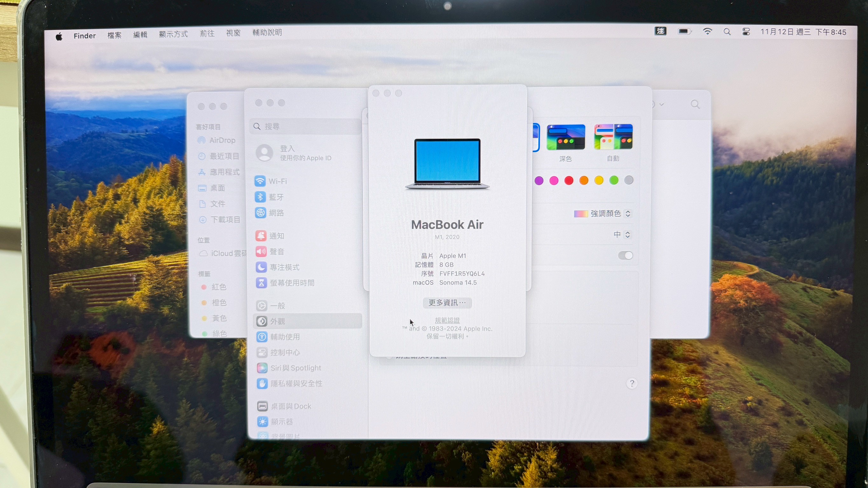Open the input method menu bar item

pyautogui.click(x=660, y=31)
